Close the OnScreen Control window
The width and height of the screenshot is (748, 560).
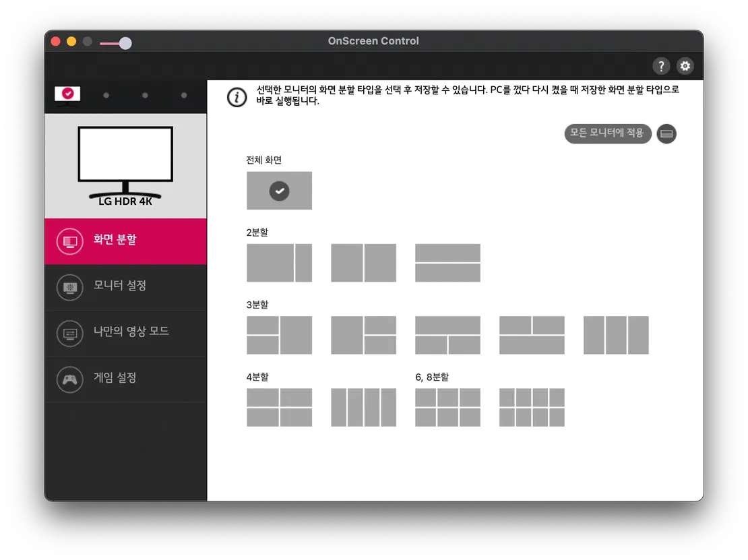click(56, 42)
